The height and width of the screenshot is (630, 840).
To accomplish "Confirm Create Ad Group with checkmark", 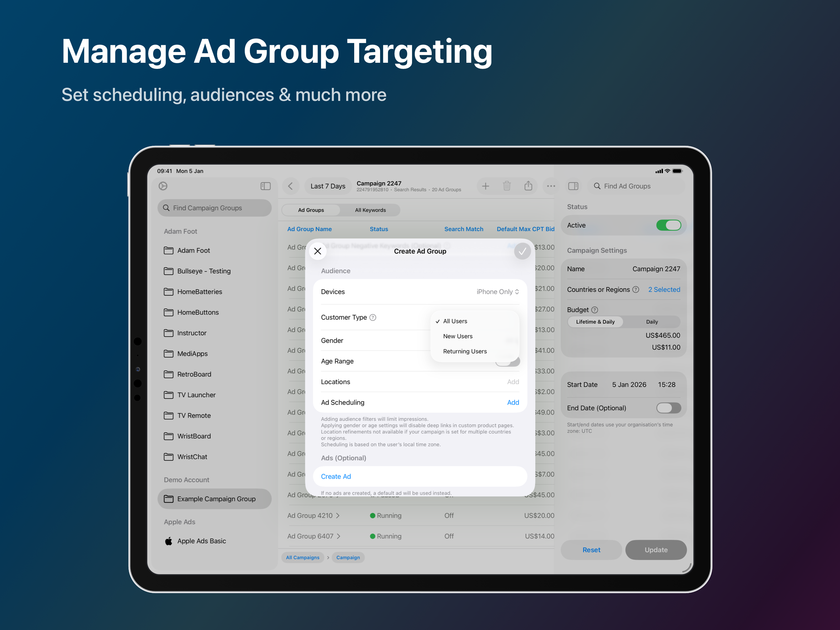I will tap(522, 251).
